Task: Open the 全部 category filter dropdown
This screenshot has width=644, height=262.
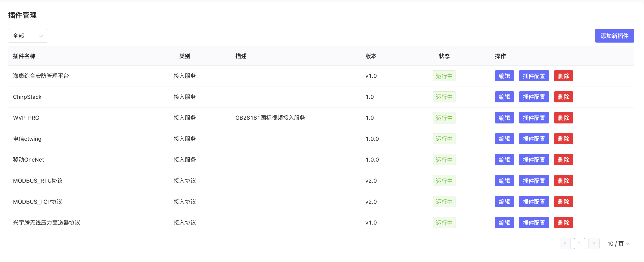Action: (x=28, y=36)
